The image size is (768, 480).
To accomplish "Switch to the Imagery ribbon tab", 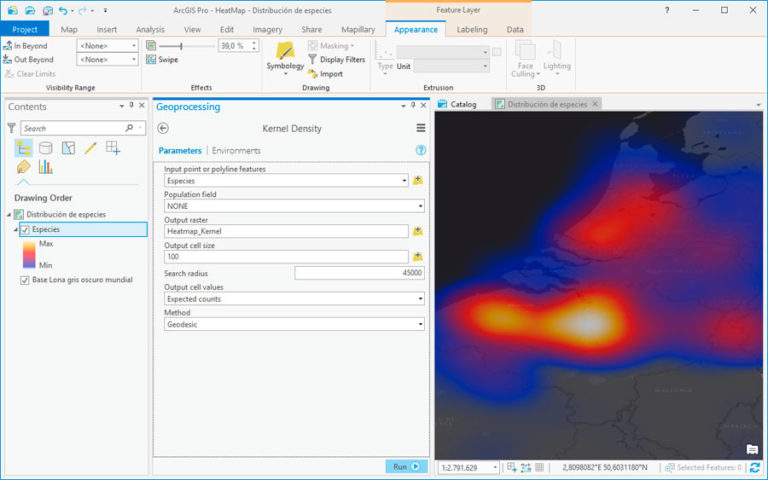I will tap(267, 29).
